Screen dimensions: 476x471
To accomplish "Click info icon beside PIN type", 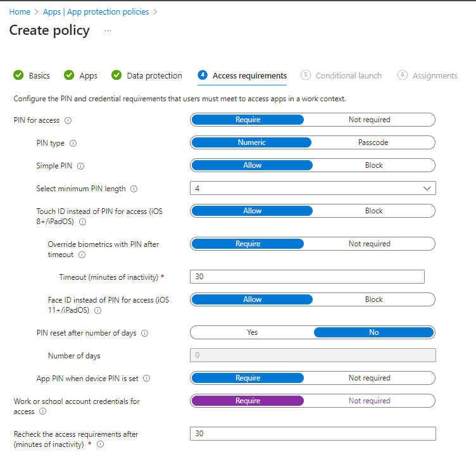I will point(73,143).
